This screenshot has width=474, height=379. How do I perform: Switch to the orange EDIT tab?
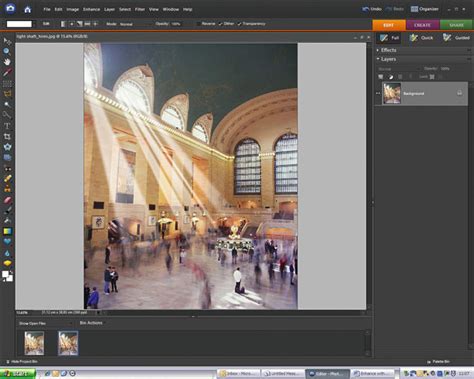[x=389, y=25]
